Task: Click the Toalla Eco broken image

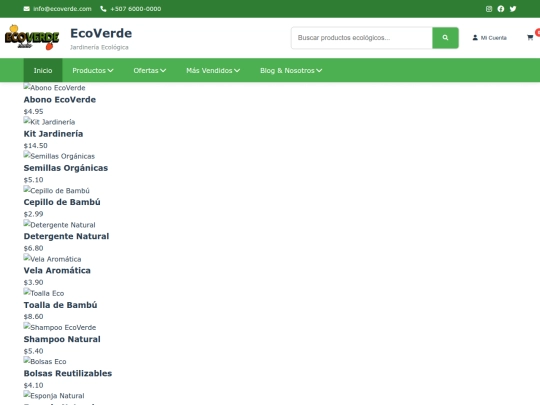Action: pos(44,293)
